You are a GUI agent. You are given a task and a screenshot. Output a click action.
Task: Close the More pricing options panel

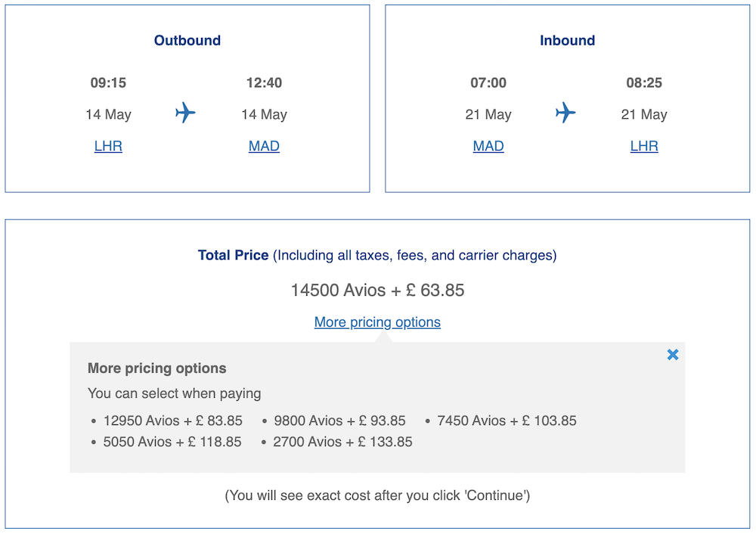point(673,355)
